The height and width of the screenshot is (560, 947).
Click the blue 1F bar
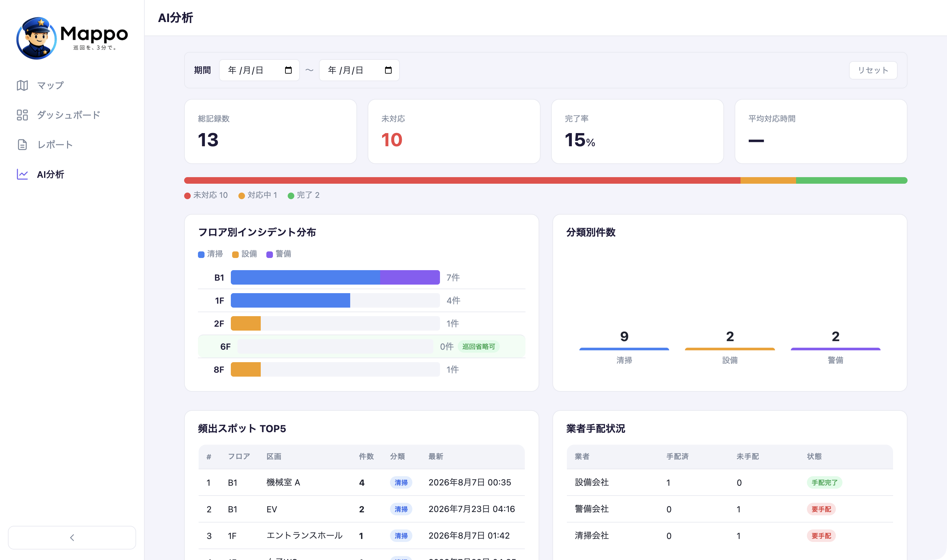[x=291, y=300]
